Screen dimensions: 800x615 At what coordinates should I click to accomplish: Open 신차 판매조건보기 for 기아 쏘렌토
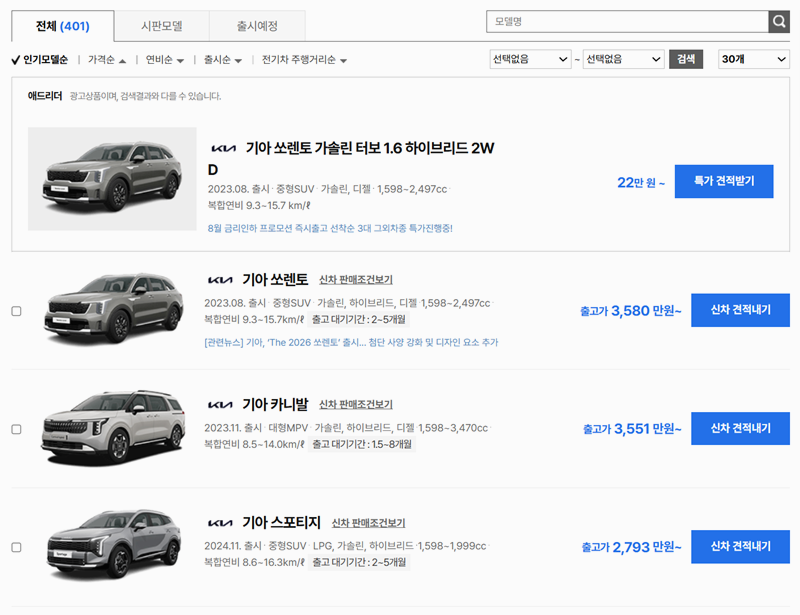[x=356, y=280]
